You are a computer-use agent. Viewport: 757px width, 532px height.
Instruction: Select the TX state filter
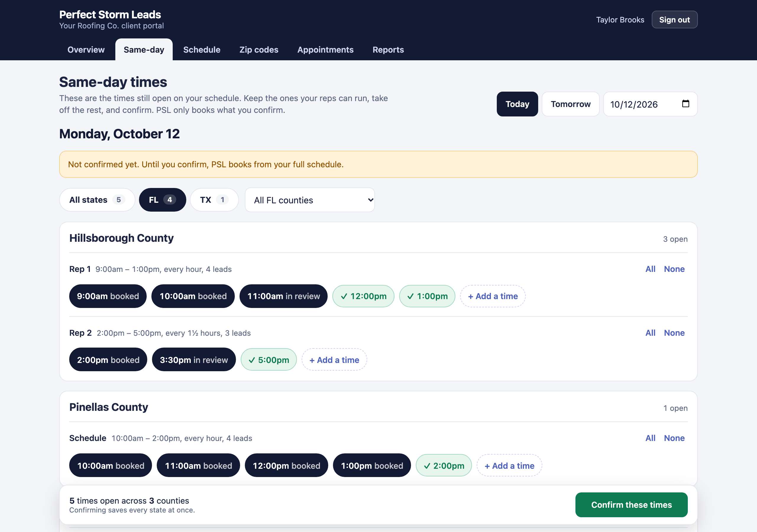pos(214,200)
